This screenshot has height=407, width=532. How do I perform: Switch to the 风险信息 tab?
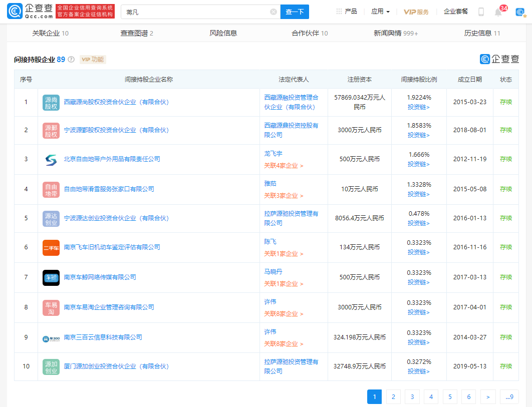223,33
